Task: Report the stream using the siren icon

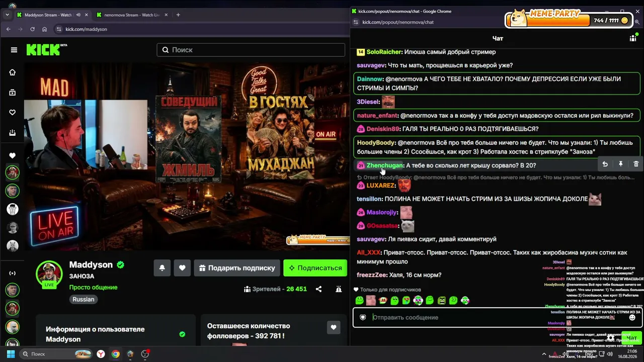Action: (x=339, y=289)
